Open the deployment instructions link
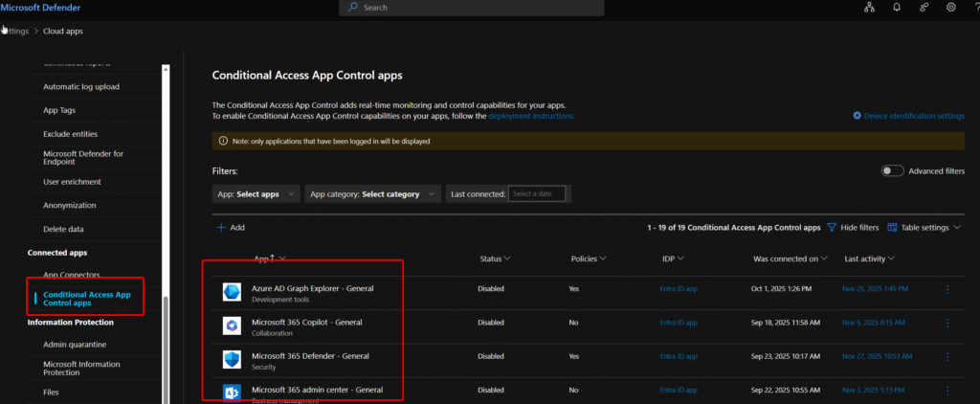The height and width of the screenshot is (404, 980). [x=531, y=116]
